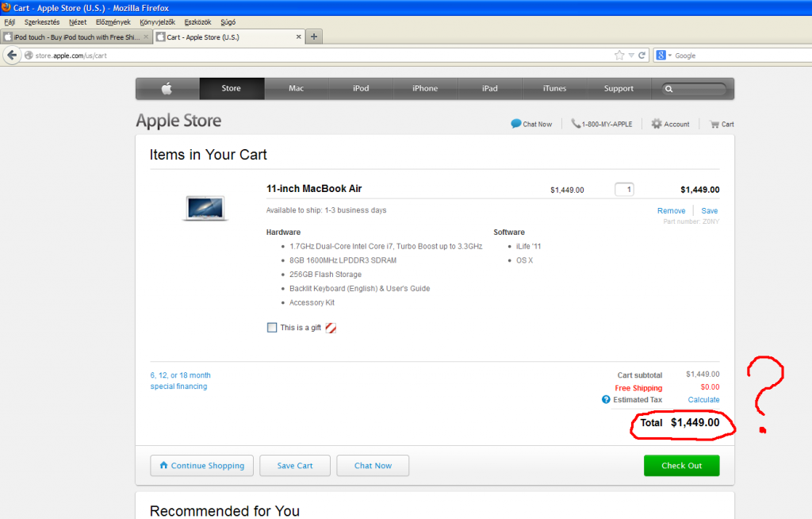This screenshot has width=812, height=519.
Task: Open the Account link
Action: click(676, 125)
